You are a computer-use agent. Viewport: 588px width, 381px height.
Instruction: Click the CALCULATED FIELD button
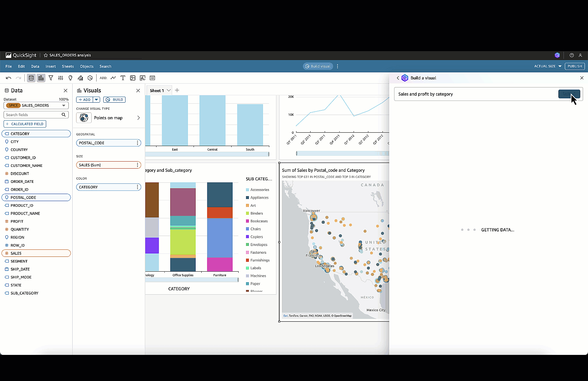(x=25, y=124)
